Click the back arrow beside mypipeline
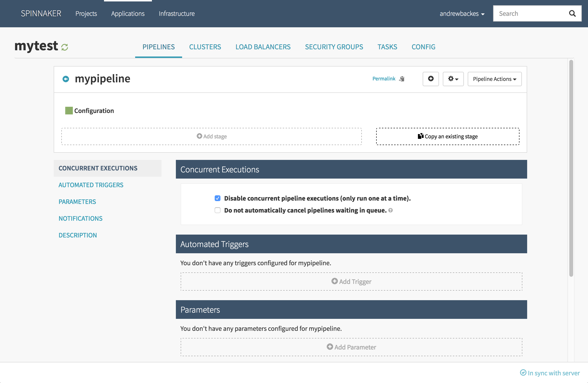588x383 pixels. click(x=66, y=79)
